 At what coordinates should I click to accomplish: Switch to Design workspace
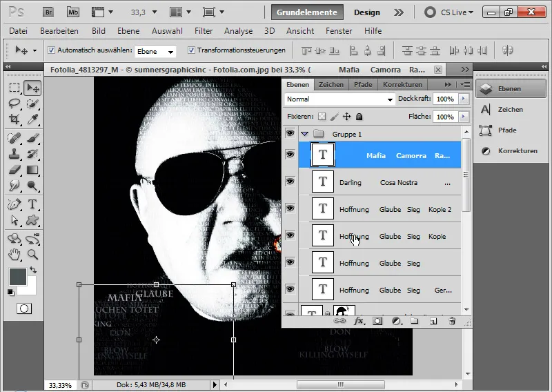pos(367,12)
